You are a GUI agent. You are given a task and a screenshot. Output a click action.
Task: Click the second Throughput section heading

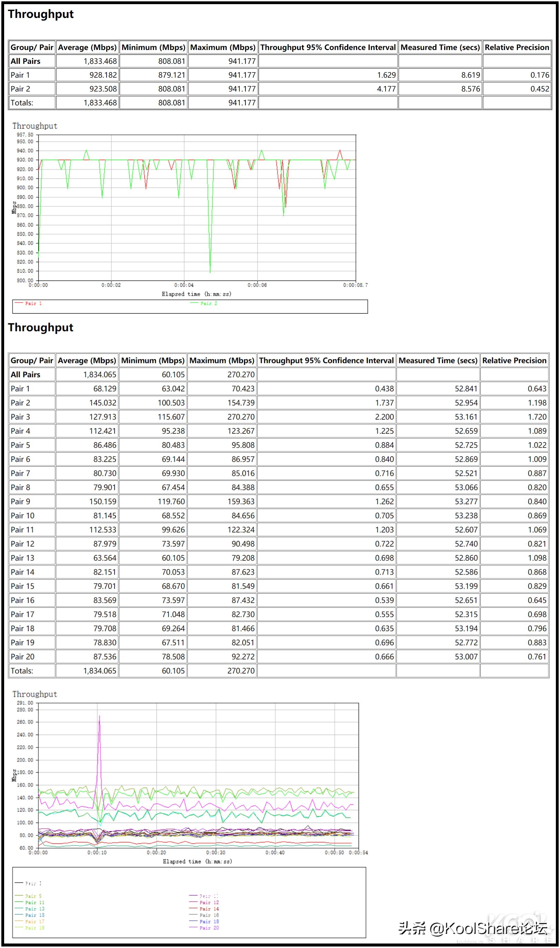pyautogui.click(x=41, y=327)
